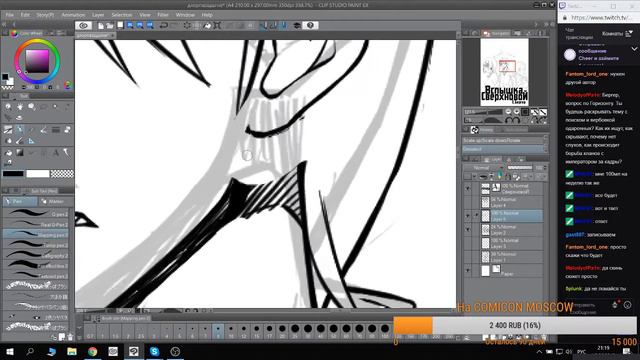Viewport: 640px width, 360px height.
Task: Switch to the Marker sub tool tab
Action: [56, 202]
